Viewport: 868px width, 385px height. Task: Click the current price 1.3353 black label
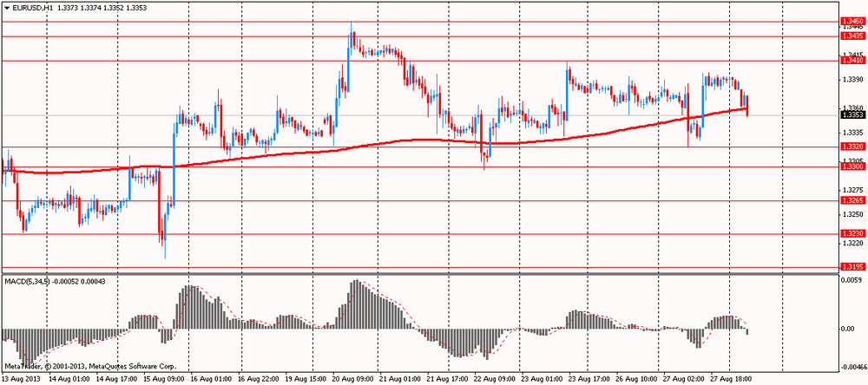point(852,114)
